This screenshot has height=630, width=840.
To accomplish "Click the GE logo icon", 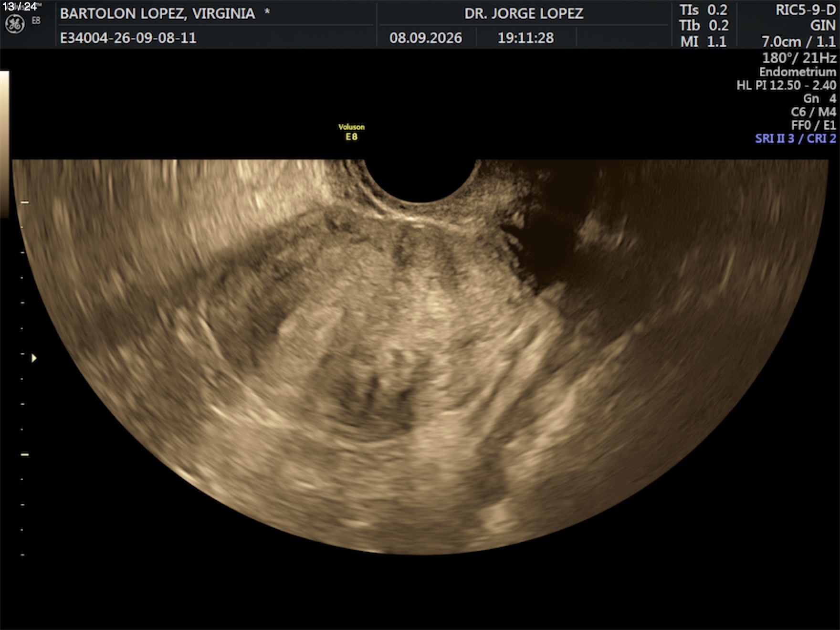I will point(14,24).
